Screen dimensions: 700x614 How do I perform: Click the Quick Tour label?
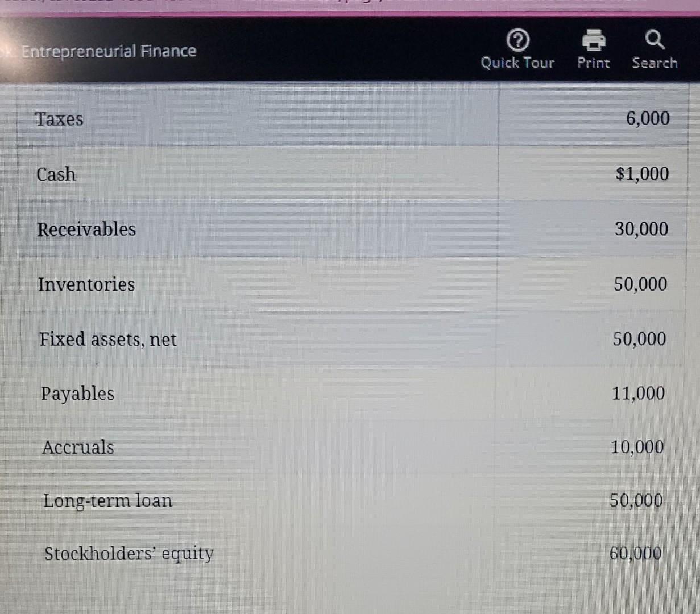[x=517, y=63]
